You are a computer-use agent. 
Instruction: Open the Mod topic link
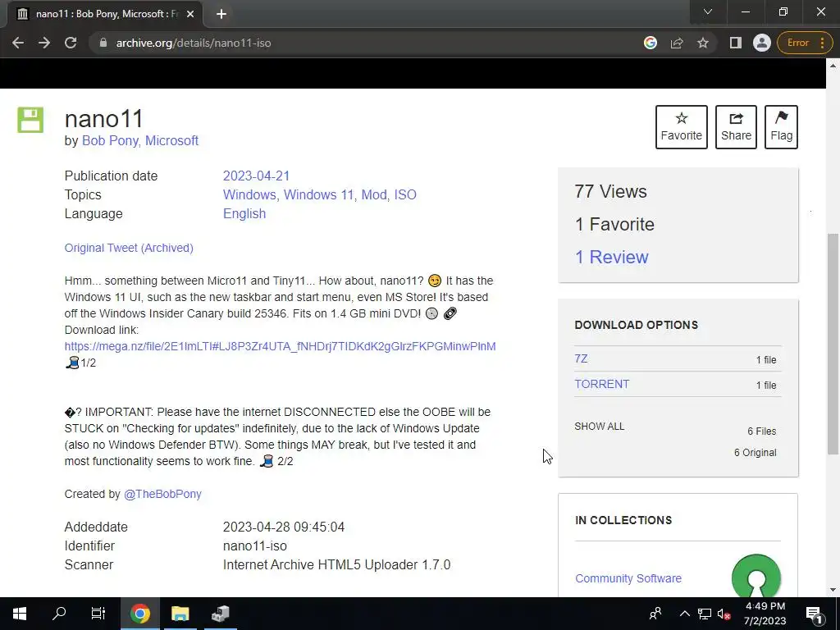tap(374, 194)
